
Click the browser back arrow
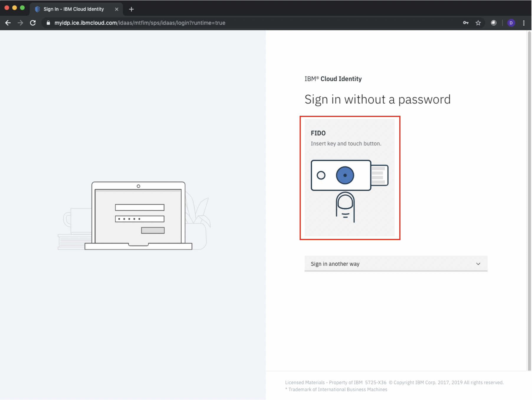8,23
